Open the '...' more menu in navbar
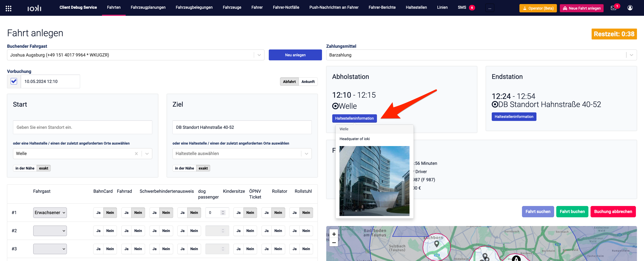This screenshot has width=644, height=261. [490, 8]
